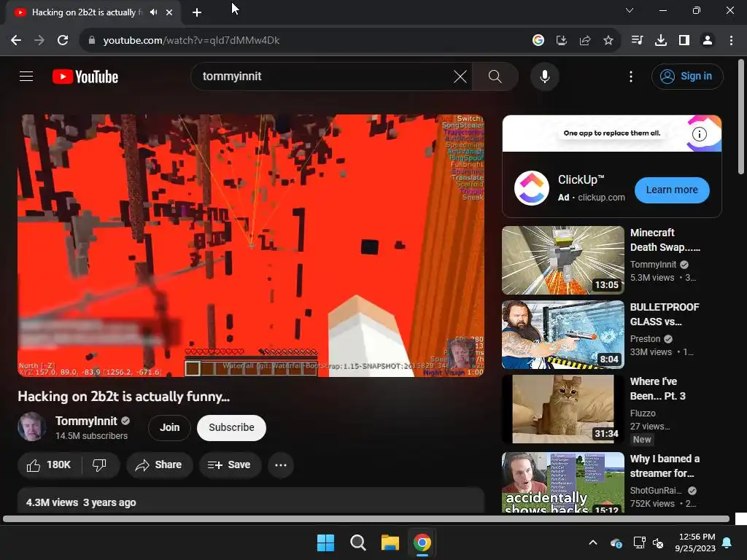Image resolution: width=747 pixels, height=560 pixels.
Task: Open TommyInnit channel avatar
Action: 32,427
